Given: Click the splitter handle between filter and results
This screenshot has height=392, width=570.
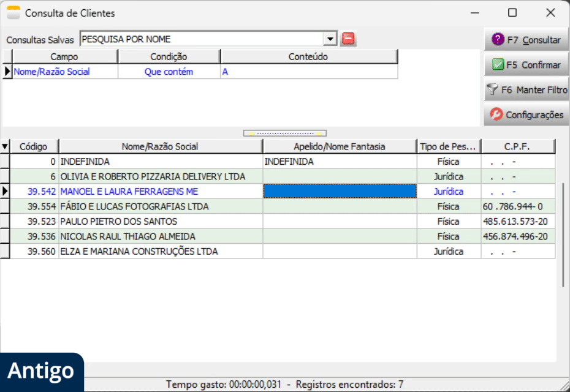Looking at the screenshot, I should [x=285, y=134].
